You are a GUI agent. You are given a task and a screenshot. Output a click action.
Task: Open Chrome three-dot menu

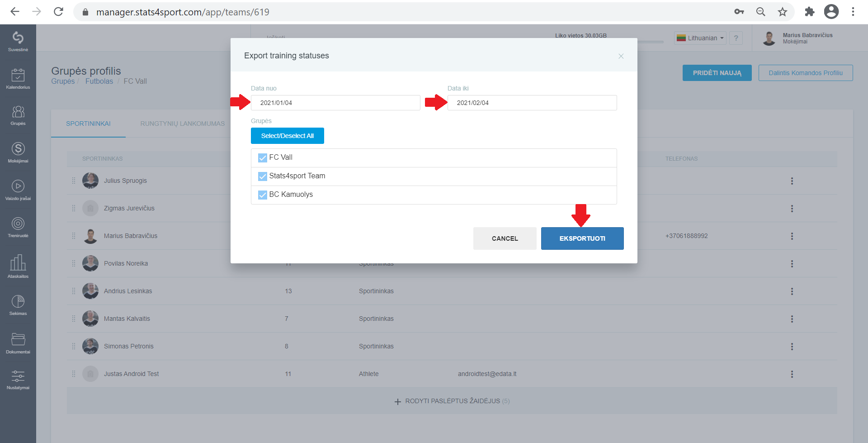coord(853,12)
